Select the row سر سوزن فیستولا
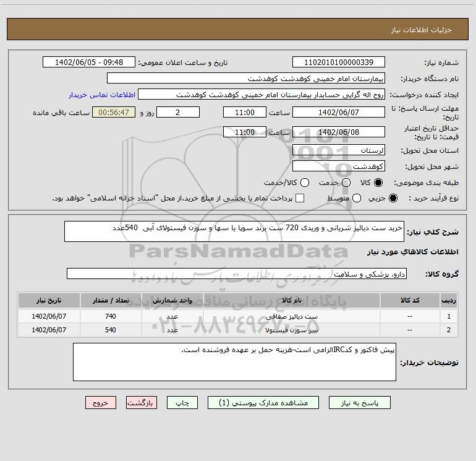The height and width of the screenshot is (461, 476). click(x=238, y=330)
